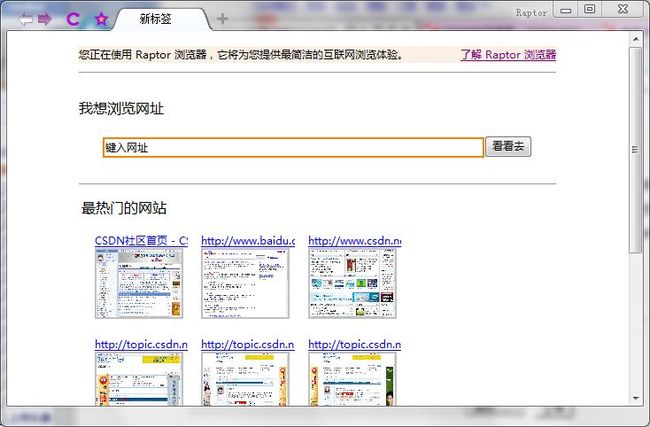
Task: Minimize the Raptor window
Action: [x=565, y=10]
